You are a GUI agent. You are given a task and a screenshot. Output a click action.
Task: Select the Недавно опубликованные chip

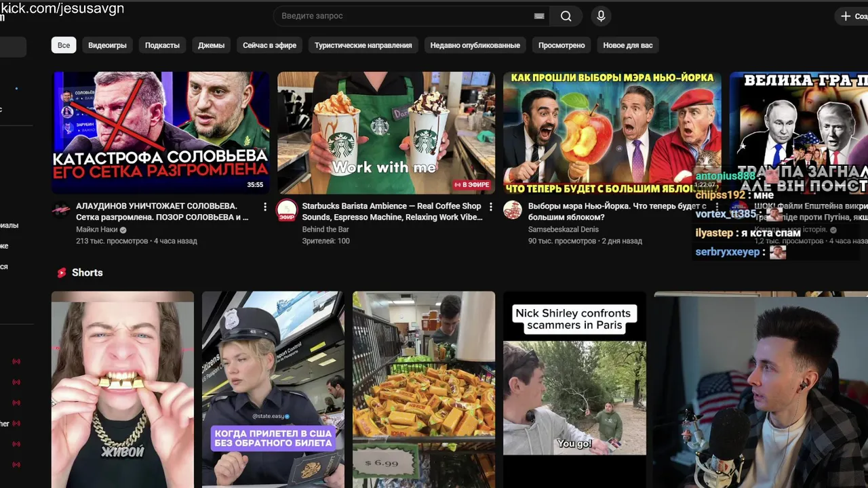[x=475, y=45]
